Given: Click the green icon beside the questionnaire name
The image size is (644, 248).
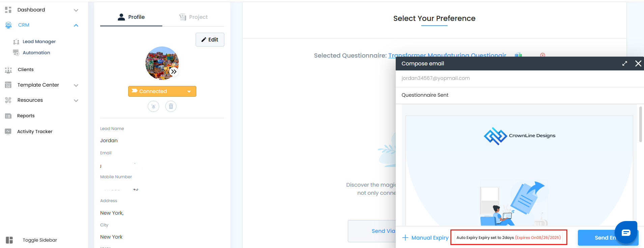Looking at the screenshot, I should click(519, 55).
